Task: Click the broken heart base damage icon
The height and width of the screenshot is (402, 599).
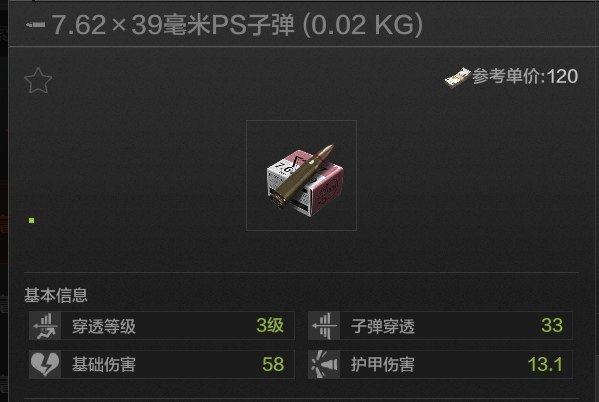Action: 45,364
